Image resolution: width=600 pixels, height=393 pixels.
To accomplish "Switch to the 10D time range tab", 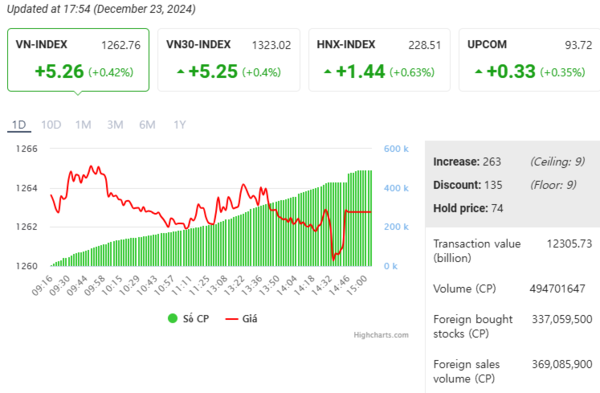I will 51,125.
